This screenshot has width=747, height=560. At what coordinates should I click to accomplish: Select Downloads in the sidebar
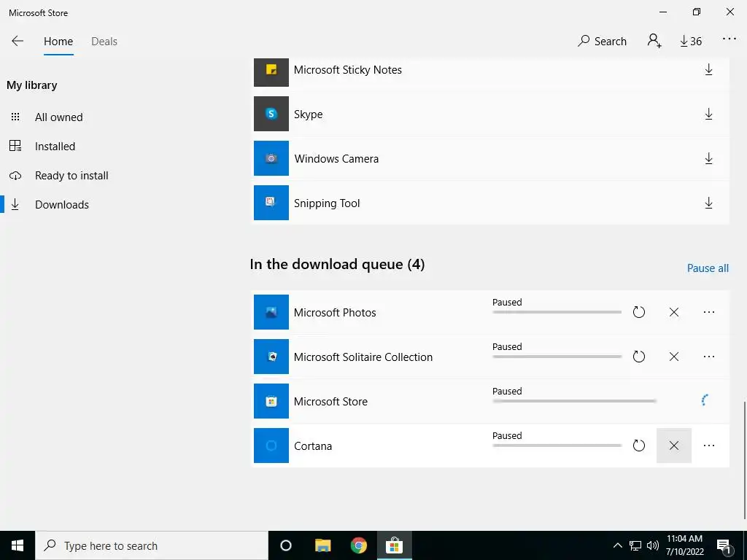point(62,205)
